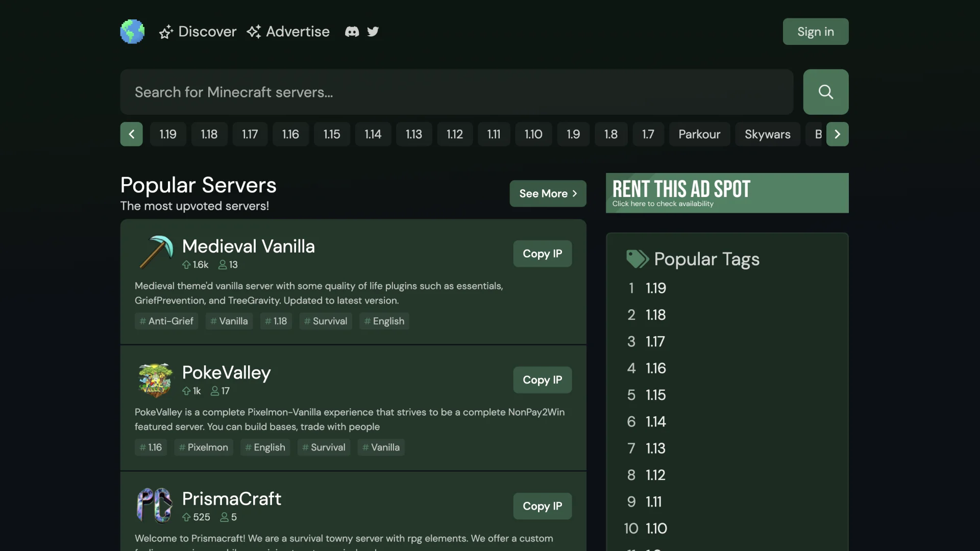Viewport: 980px width, 551px height.
Task: Copy IP for Medieval Vanilla server
Action: click(542, 254)
